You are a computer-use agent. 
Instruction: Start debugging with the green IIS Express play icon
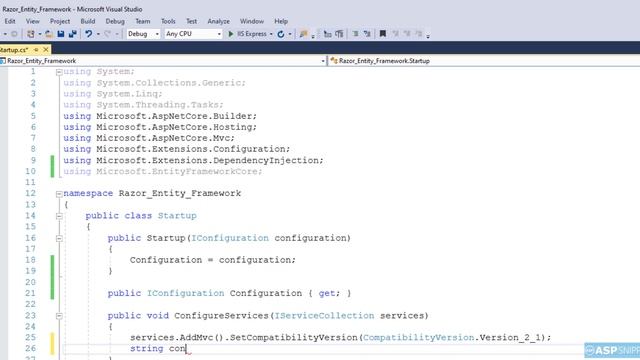point(231,34)
